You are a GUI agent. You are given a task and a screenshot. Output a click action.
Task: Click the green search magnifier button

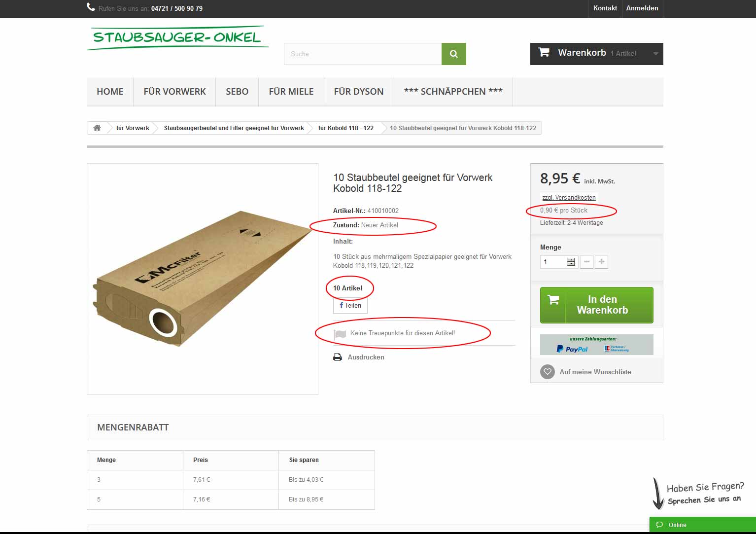pos(454,54)
